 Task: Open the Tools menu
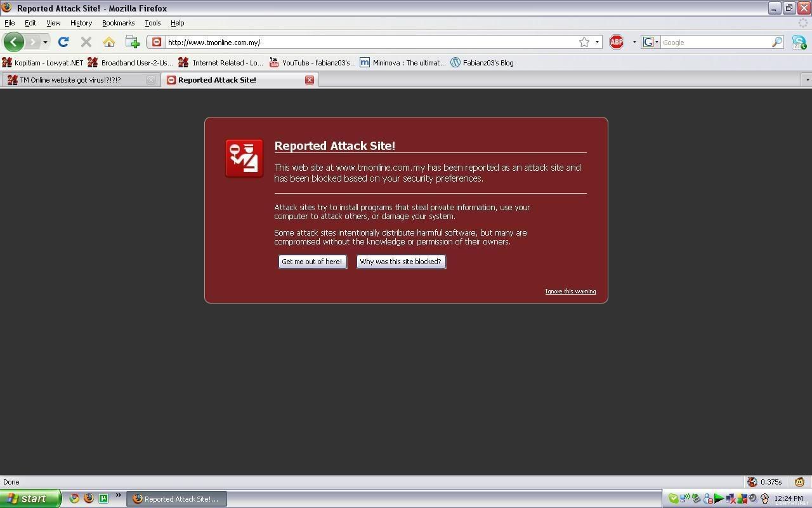pos(153,23)
